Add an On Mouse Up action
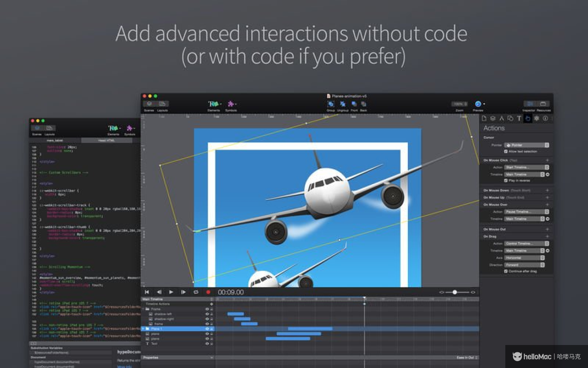 [x=547, y=197]
